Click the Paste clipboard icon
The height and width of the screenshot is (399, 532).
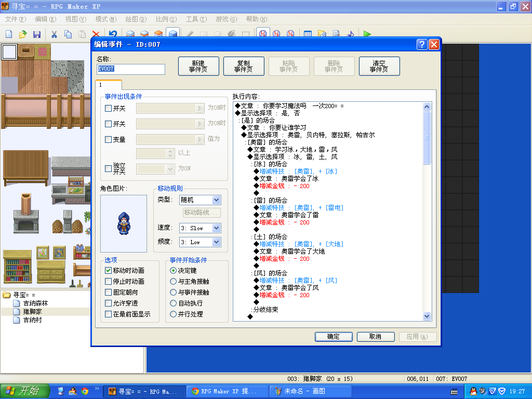pos(82,34)
